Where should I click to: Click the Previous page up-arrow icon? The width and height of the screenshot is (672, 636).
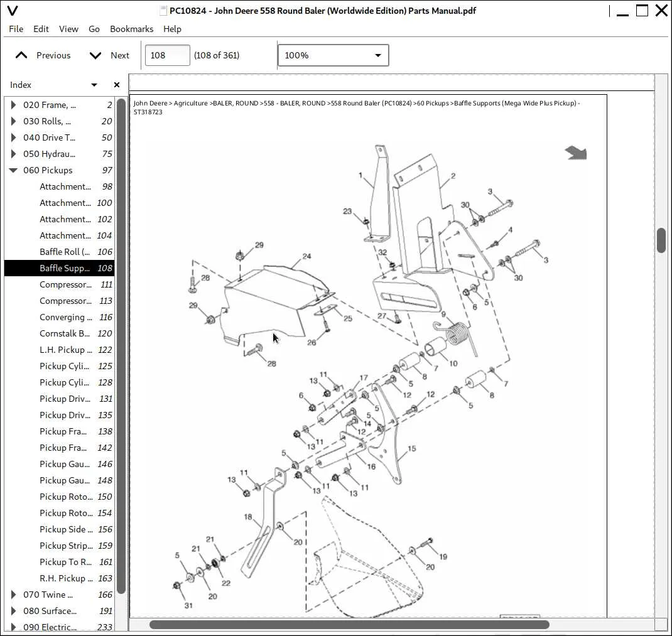tap(21, 55)
